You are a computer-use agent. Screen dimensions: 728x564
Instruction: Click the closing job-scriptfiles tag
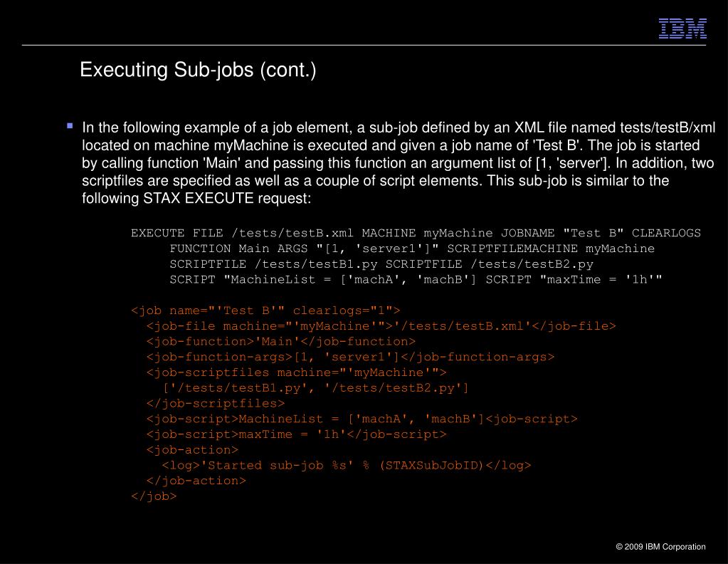tap(216, 403)
